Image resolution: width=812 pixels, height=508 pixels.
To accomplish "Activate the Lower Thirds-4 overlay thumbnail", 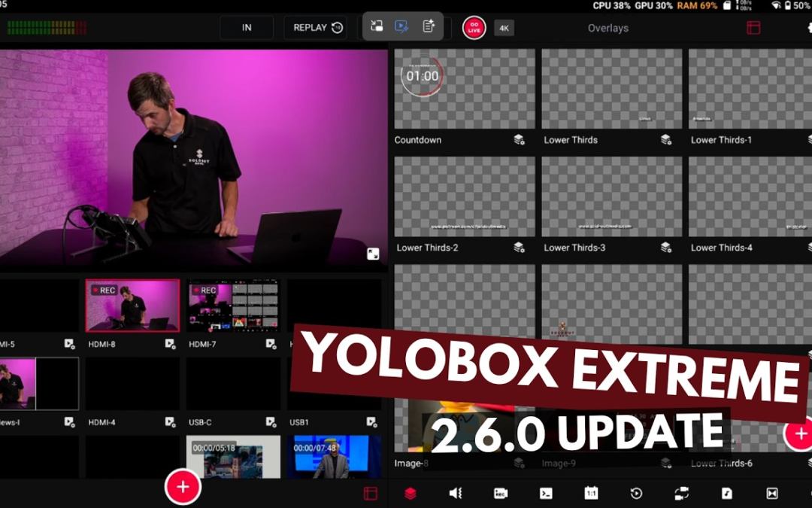I will [x=750, y=197].
